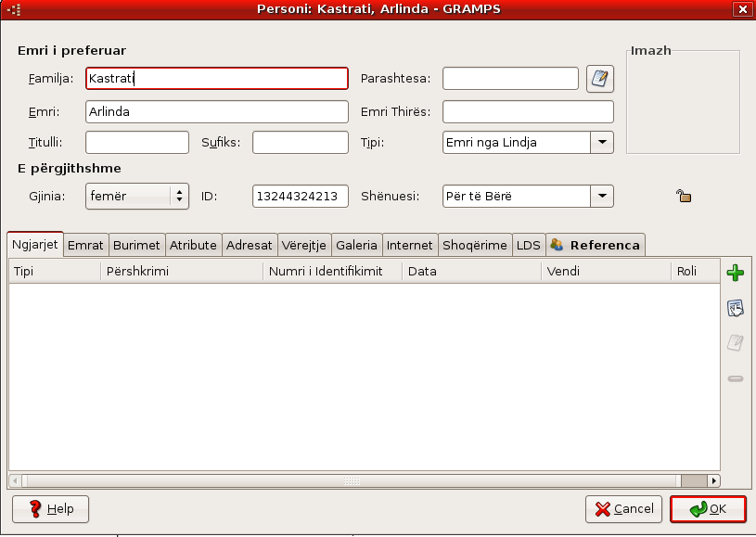Click the Parashtesa prefix field

[x=510, y=79]
